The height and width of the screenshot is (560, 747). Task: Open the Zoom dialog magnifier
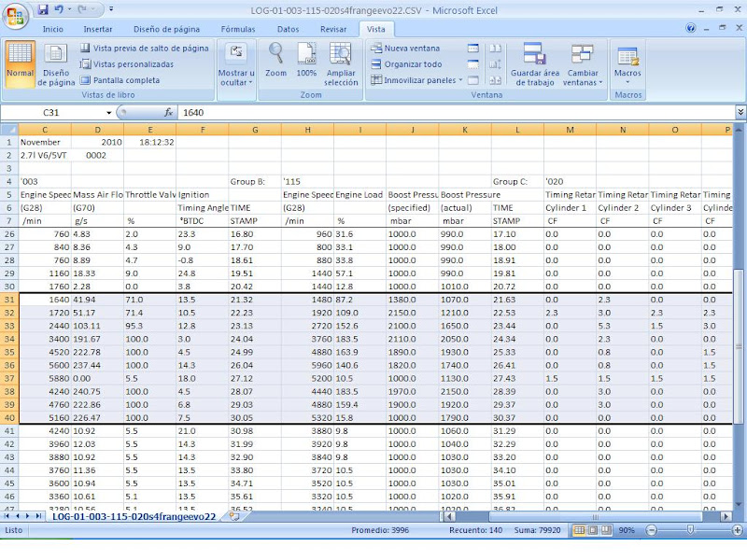275,60
